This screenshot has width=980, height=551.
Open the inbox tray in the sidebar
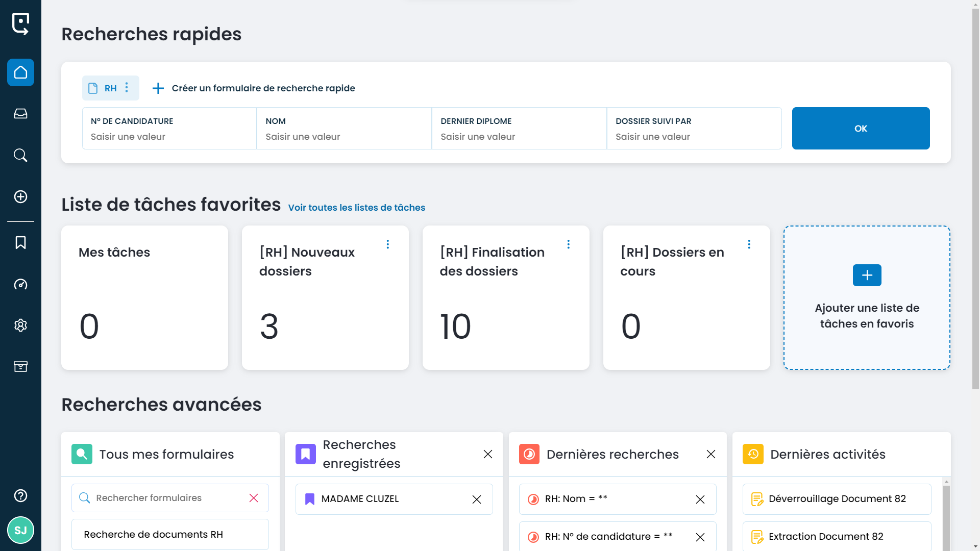(20, 114)
